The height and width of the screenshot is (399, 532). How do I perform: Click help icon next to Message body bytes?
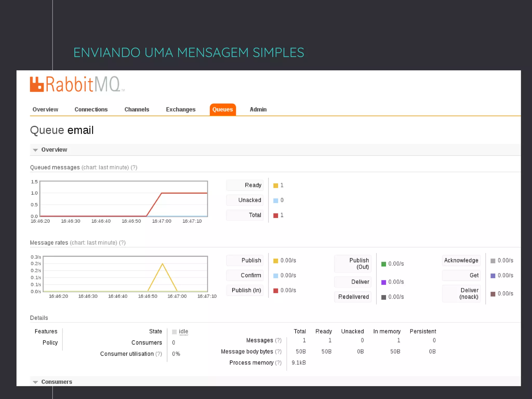[x=278, y=352]
